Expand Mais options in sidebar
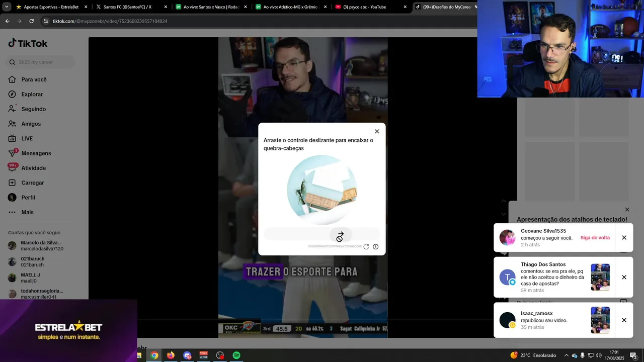 [x=21, y=212]
